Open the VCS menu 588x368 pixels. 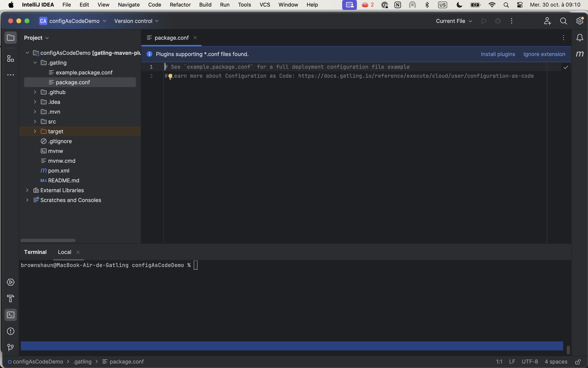[265, 5]
